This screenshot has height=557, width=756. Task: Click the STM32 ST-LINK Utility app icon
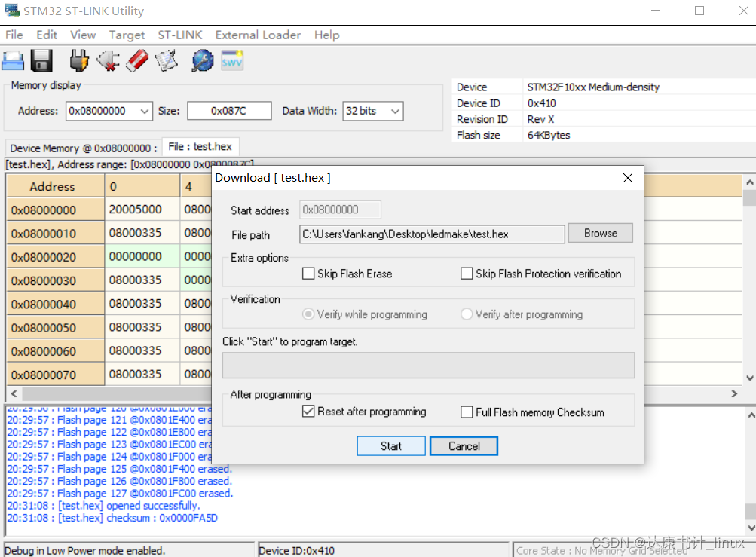11,10
